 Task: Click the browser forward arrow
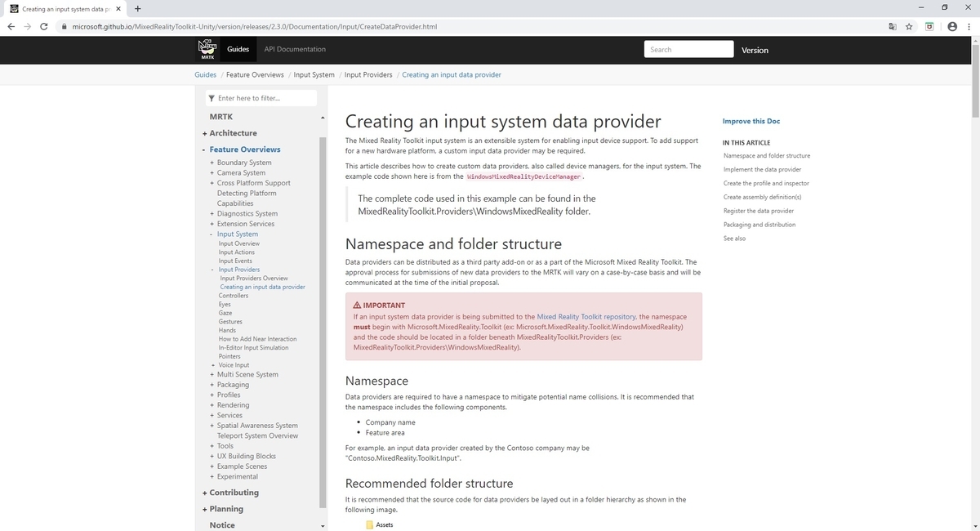27,26
